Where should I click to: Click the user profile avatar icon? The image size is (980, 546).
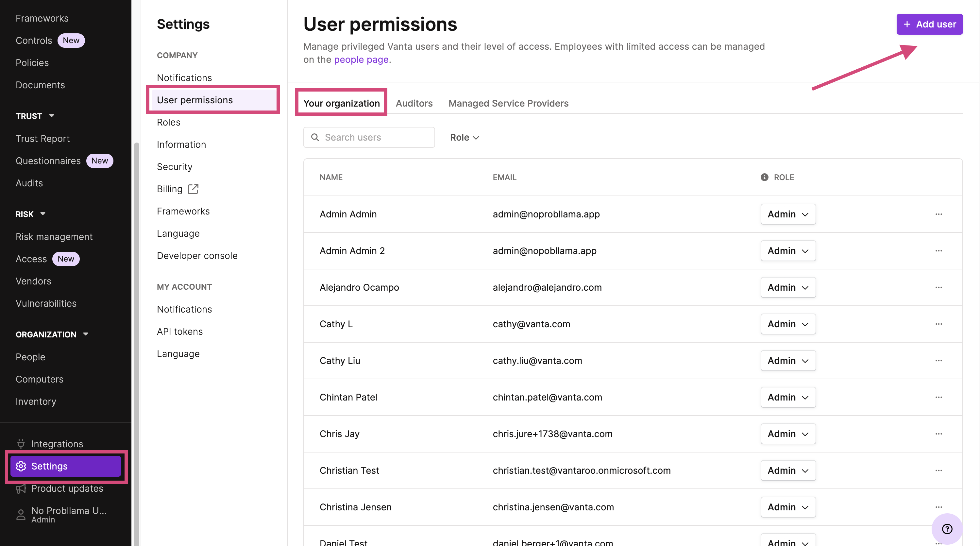[21, 514]
